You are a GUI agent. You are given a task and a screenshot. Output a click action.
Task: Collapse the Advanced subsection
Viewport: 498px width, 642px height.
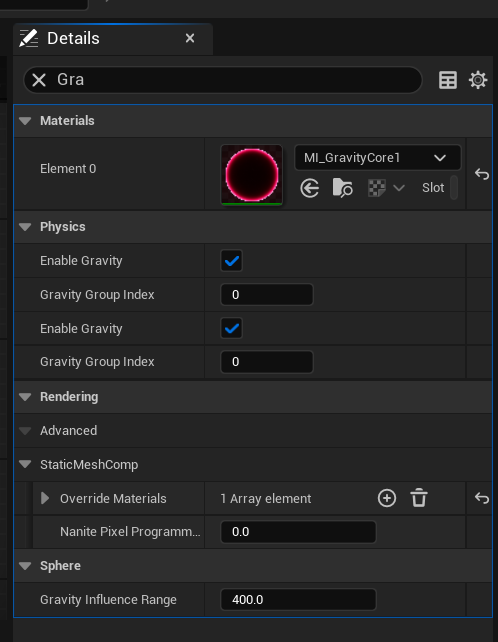click(x=25, y=431)
